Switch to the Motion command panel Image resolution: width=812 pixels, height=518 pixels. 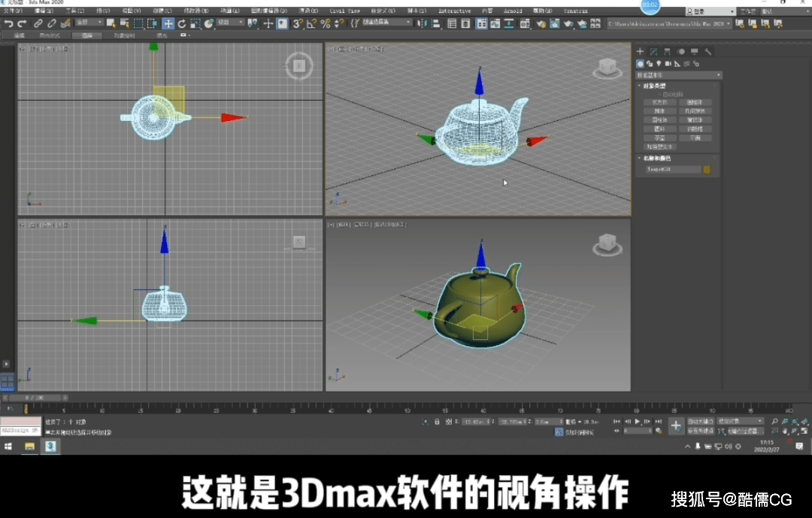[x=681, y=51]
